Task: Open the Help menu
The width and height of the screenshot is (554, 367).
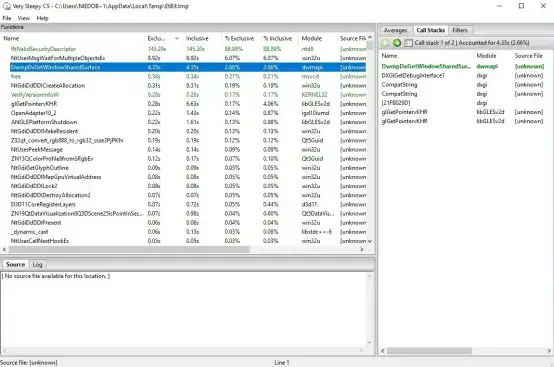Action: tap(42, 18)
